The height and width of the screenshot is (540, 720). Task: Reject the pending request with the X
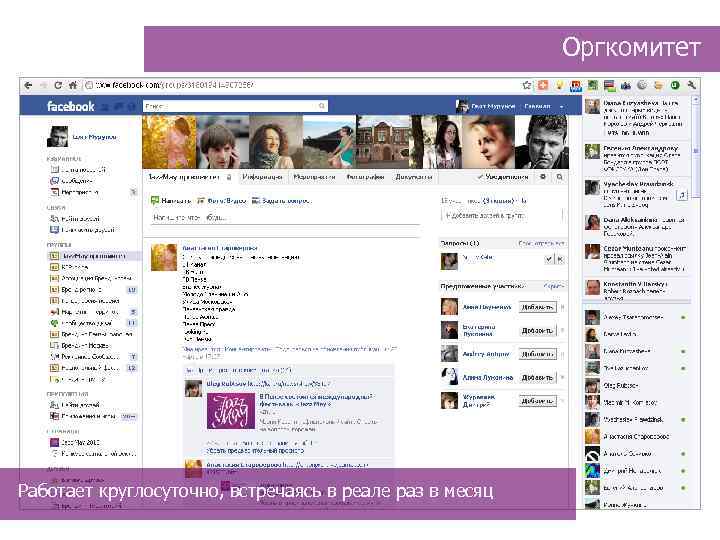click(x=560, y=259)
